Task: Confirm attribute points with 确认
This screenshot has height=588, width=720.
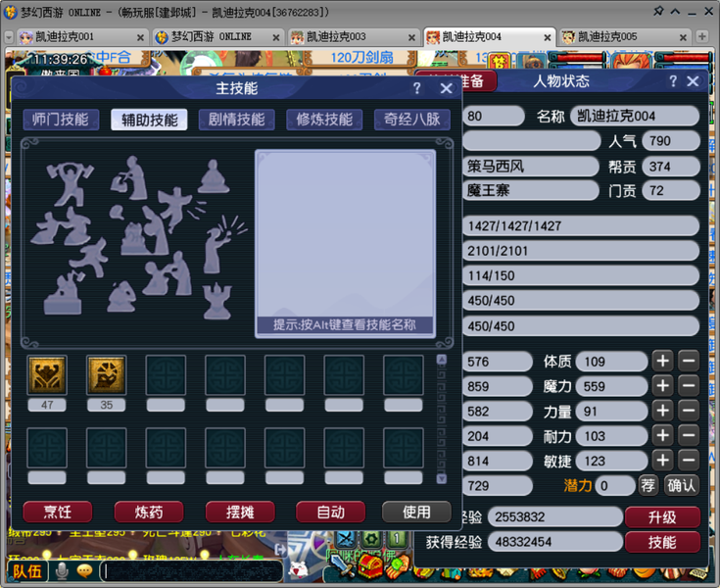Action: [682, 485]
